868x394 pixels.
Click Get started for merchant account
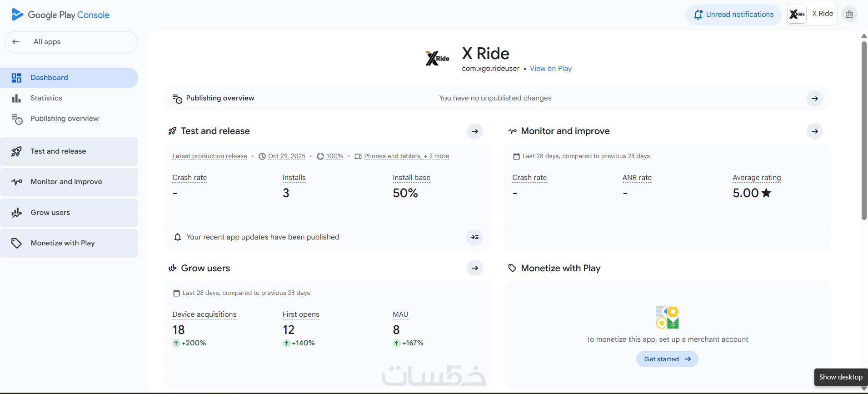[x=667, y=359]
